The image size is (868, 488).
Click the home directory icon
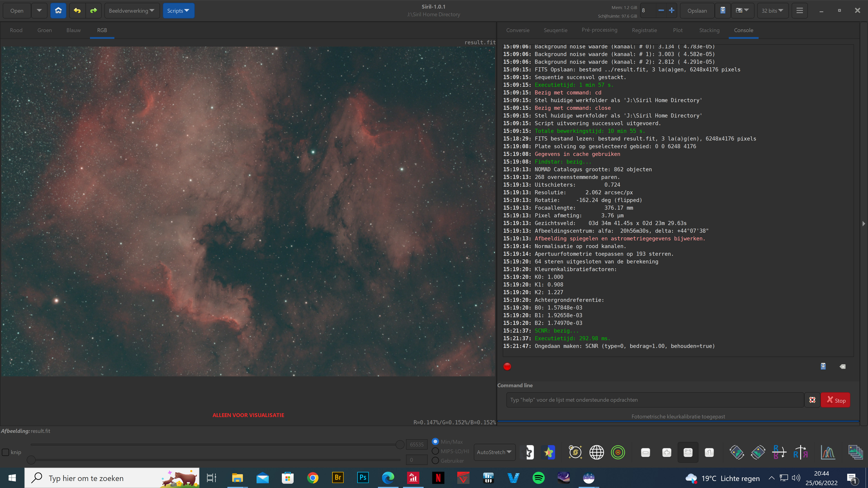click(58, 10)
